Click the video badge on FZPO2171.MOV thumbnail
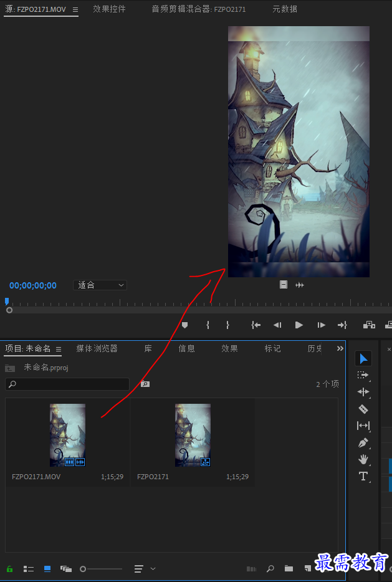Viewport: 392px width, 582px height. click(x=69, y=462)
